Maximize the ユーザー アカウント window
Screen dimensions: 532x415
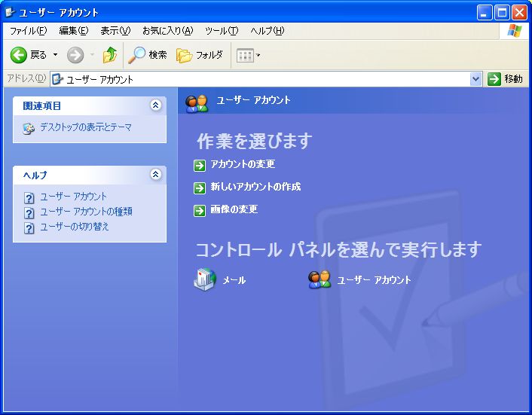[502, 13]
